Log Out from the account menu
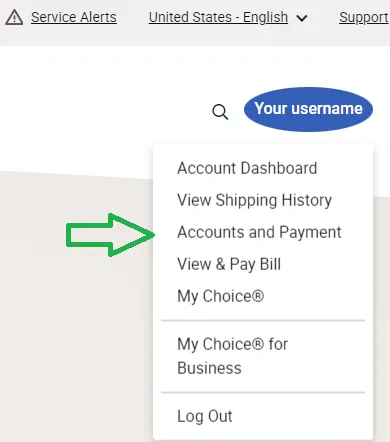This screenshot has width=390, height=442. tap(205, 416)
